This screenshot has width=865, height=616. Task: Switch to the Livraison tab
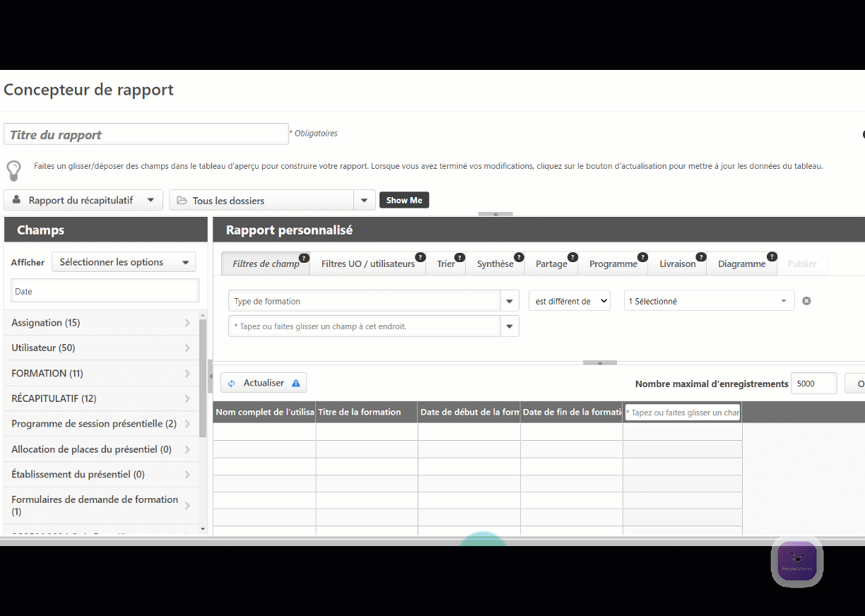tap(678, 263)
